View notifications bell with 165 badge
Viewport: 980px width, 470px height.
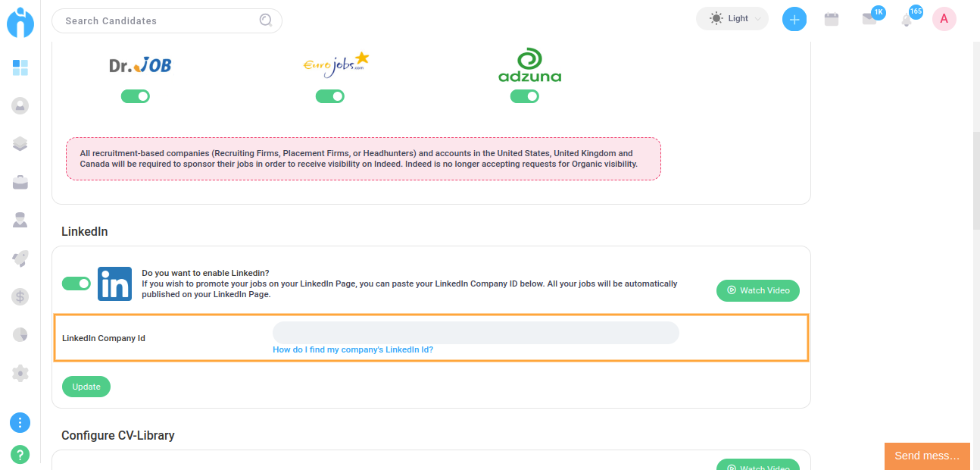907,20
